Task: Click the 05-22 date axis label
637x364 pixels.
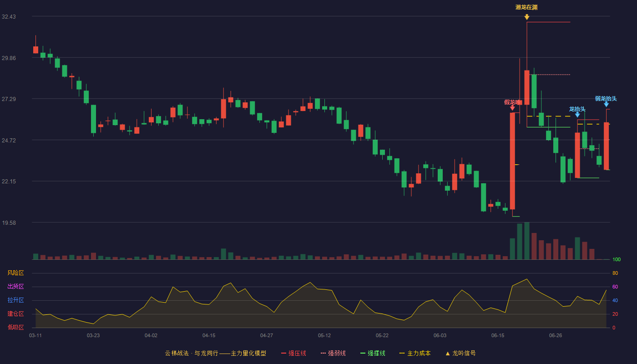Action: tap(382, 335)
